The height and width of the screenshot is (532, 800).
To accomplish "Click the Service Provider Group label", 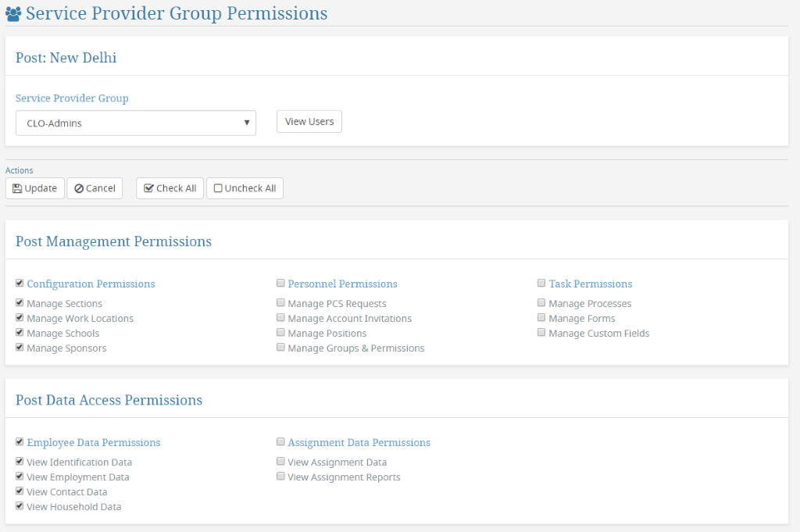I will point(72,98).
